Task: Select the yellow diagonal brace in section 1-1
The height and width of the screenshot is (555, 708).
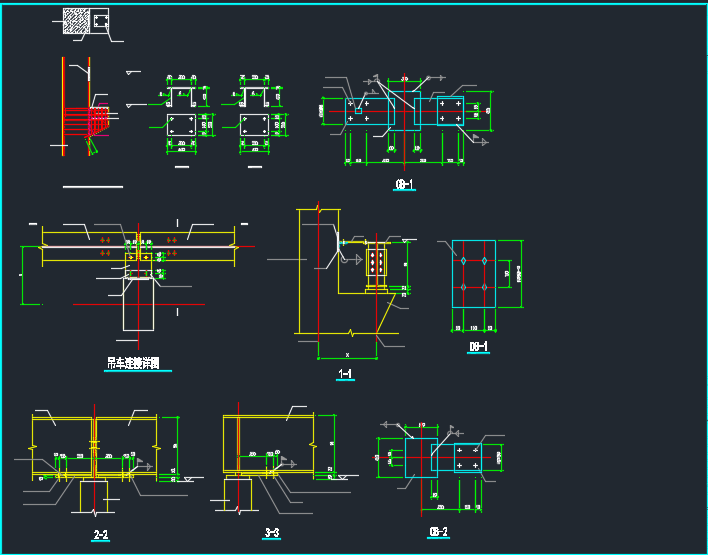Action: (x=386, y=313)
